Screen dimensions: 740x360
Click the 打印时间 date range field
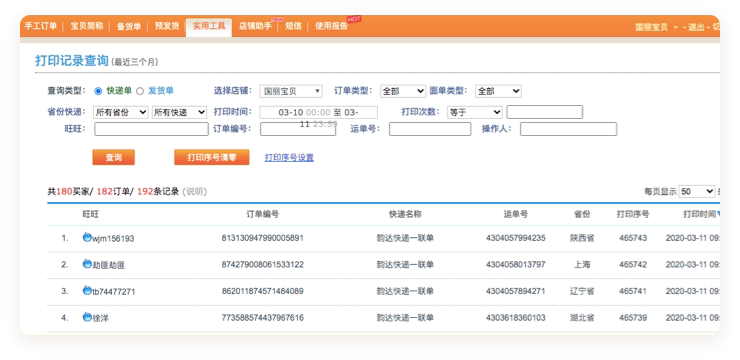pyautogui.click(x=319, y=112)
